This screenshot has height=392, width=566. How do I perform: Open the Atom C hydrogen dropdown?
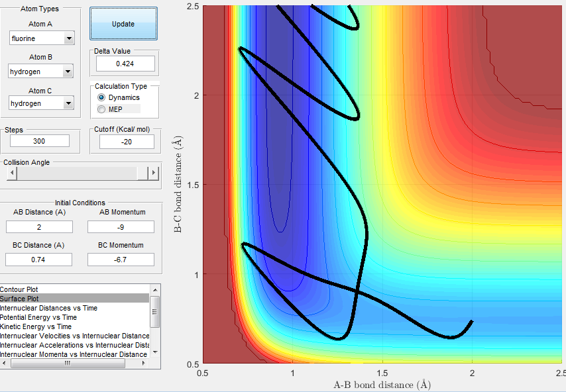pos(41,103)
